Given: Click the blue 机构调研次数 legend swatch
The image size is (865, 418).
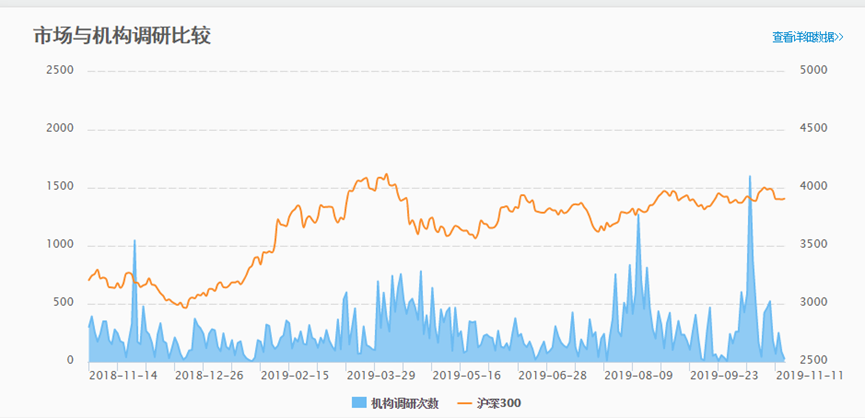Looking at the screenshot, I should pyautogui.click(x=359, y=403).
